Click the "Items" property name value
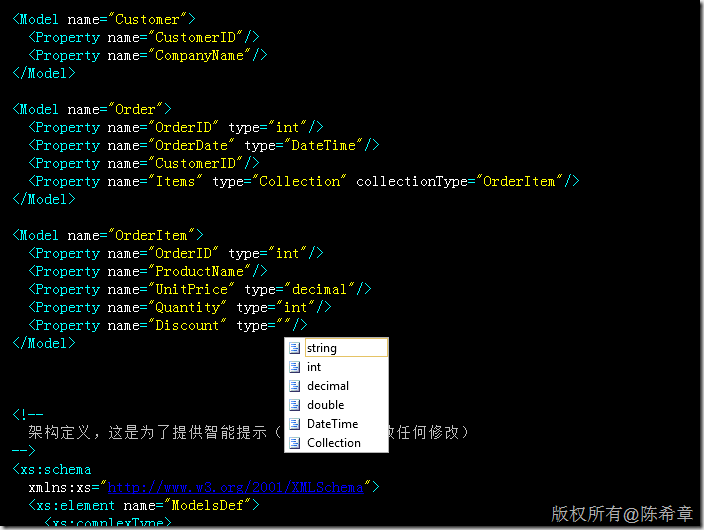 coord(175,181)
